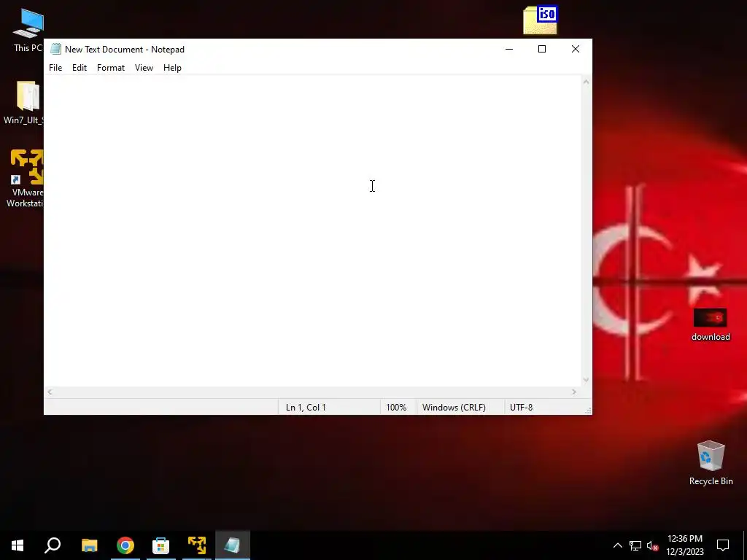Select the VMware Workstation desktop shortcut

coord(25,179)
